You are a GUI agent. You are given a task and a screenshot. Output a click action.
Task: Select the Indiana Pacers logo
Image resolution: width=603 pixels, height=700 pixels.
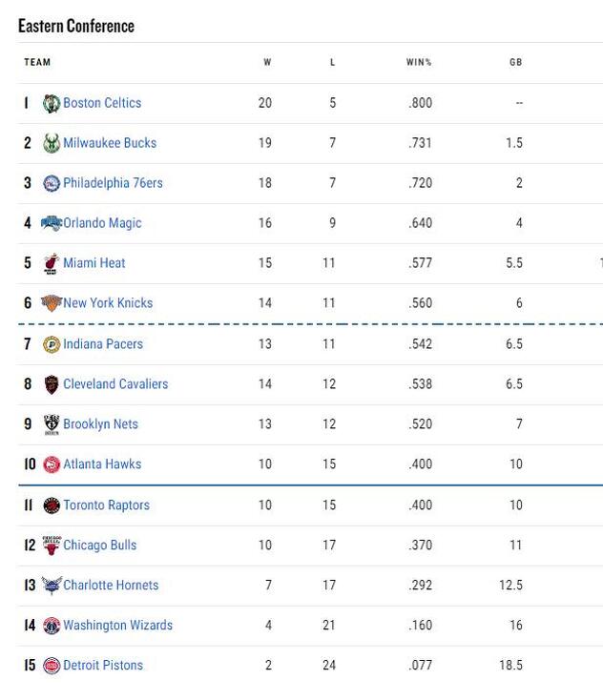pyautogui.click(x=52, y=344)
